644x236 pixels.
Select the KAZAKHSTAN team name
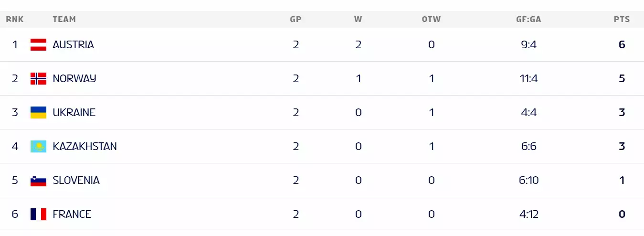tap(84, 147)
